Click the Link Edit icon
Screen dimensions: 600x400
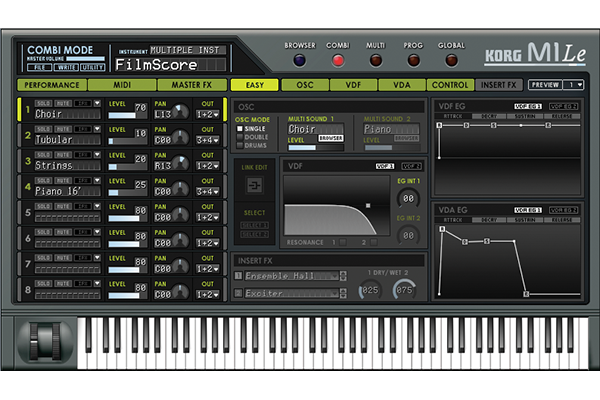(254, 186)
